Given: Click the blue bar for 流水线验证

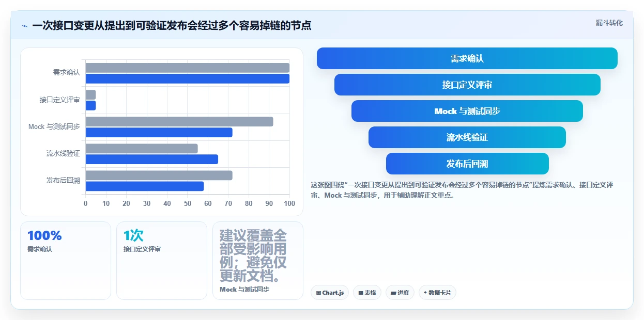Looking at the screenshot, I should 152,159.
